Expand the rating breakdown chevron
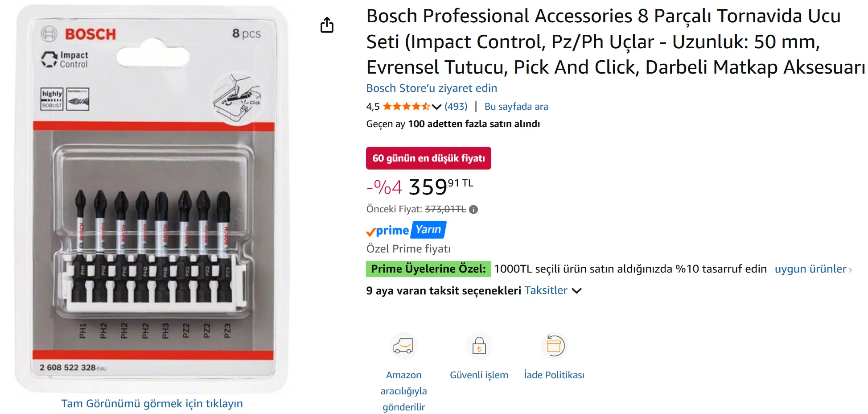 coord(436,107)
